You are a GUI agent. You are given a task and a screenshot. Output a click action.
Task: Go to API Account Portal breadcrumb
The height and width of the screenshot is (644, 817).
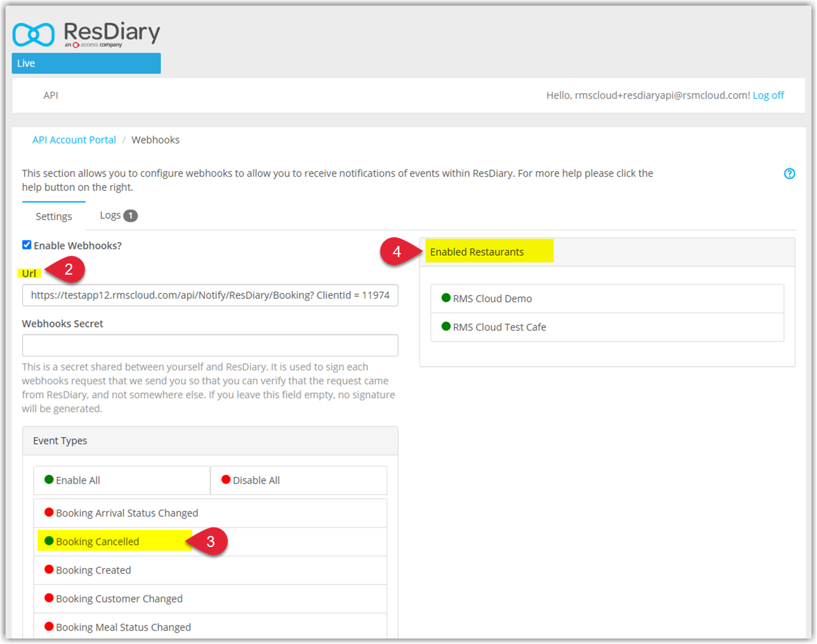coord(74,140)
